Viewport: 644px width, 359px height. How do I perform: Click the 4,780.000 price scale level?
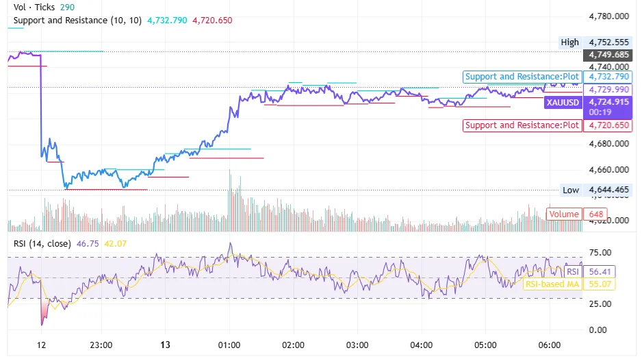608,16
